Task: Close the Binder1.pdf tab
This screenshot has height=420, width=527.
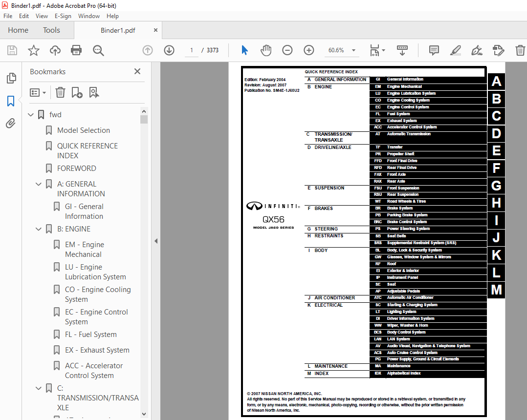Action: [155, 30]
